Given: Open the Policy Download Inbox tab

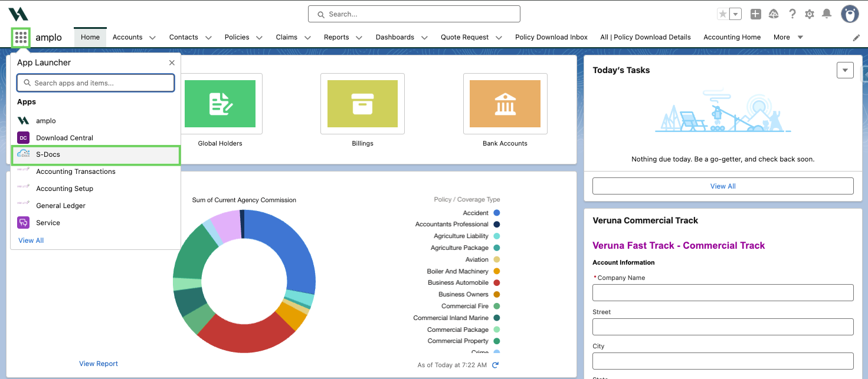Looking at the screenshot, I should pyautogui.click(x=551, y=37).
